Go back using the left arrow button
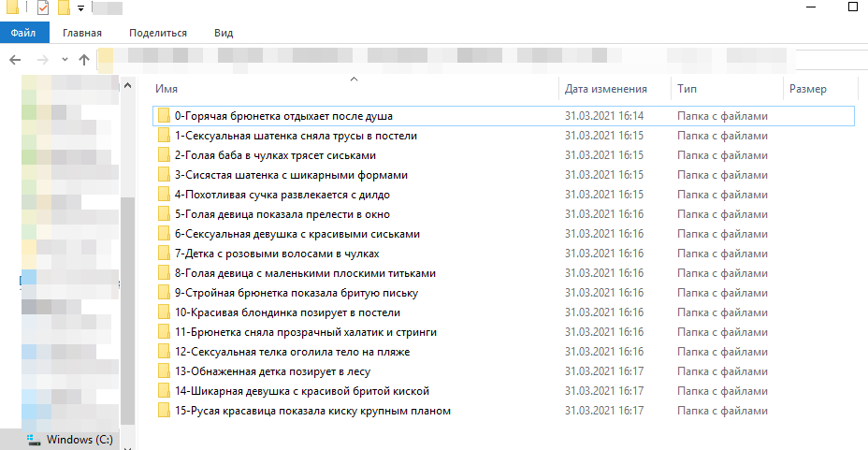 (x=15, y=60)
